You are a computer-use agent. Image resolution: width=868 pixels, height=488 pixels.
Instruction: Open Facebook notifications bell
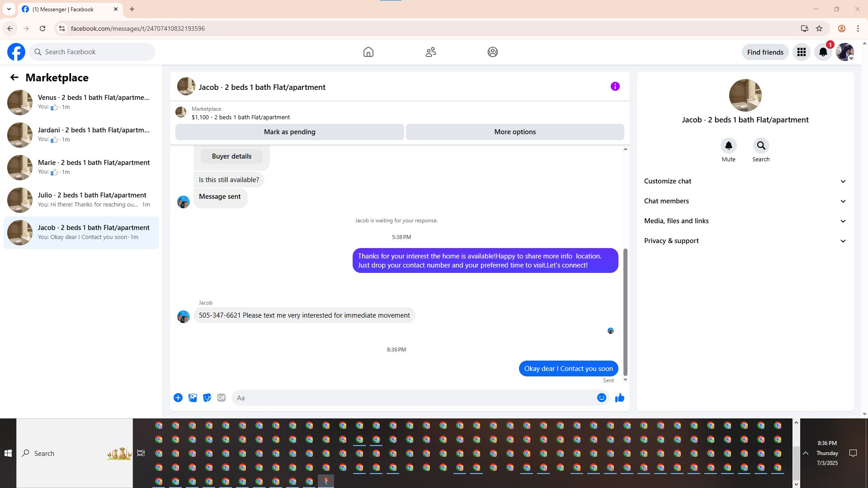pyautogui.click(x=823, y=52)
